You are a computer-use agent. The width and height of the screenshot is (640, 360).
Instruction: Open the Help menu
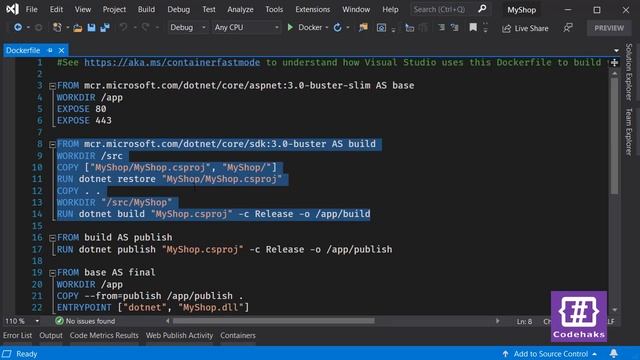[390, 9]
